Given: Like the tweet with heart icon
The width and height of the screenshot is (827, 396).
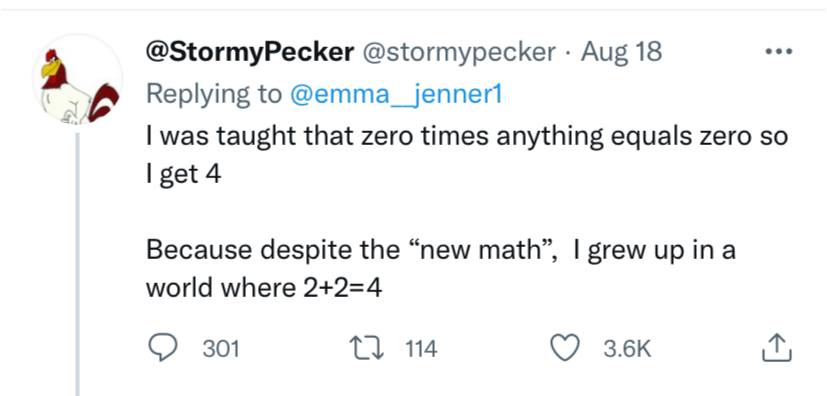Looking at the screenshot, I should pos(565,349).
